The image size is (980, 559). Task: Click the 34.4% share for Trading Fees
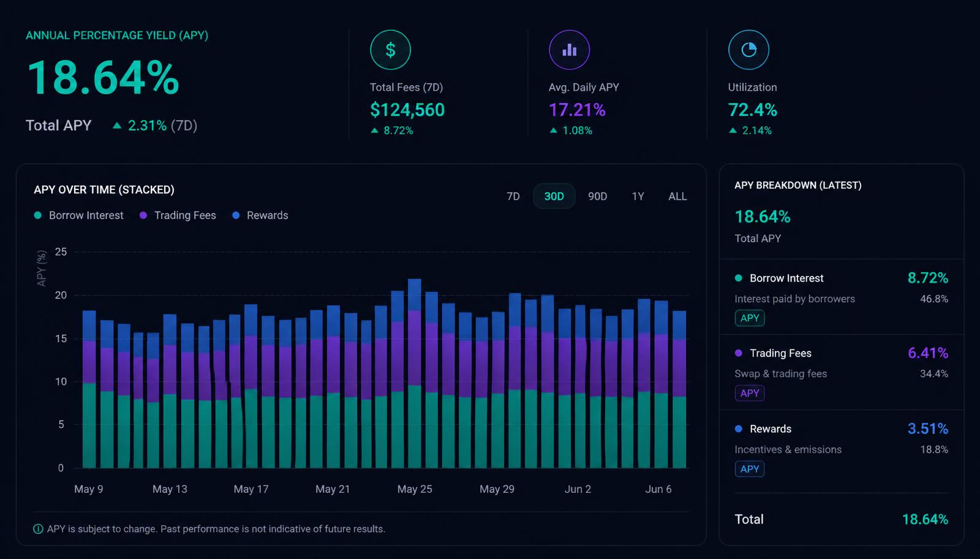pos(934,374)
